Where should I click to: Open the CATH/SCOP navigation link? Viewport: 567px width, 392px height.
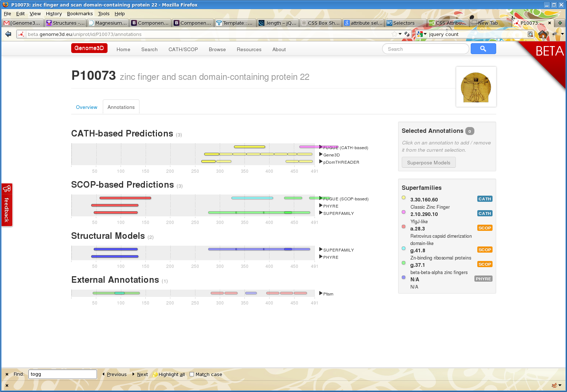click(183, 49)
